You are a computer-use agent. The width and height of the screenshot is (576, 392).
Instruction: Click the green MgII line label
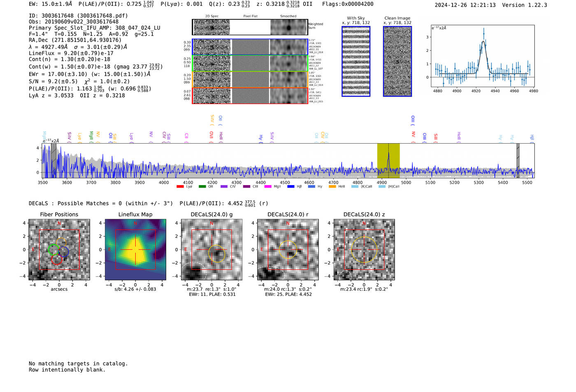(x=91, y=137)
